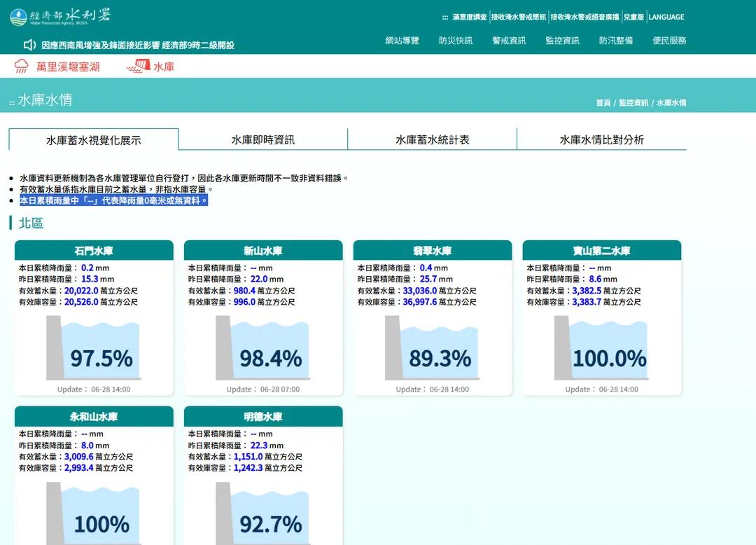Open the 萬里溪堰塞湖 link
Image resolution: width=756 pixels, height=545 pixels.
tap(68, 67)
